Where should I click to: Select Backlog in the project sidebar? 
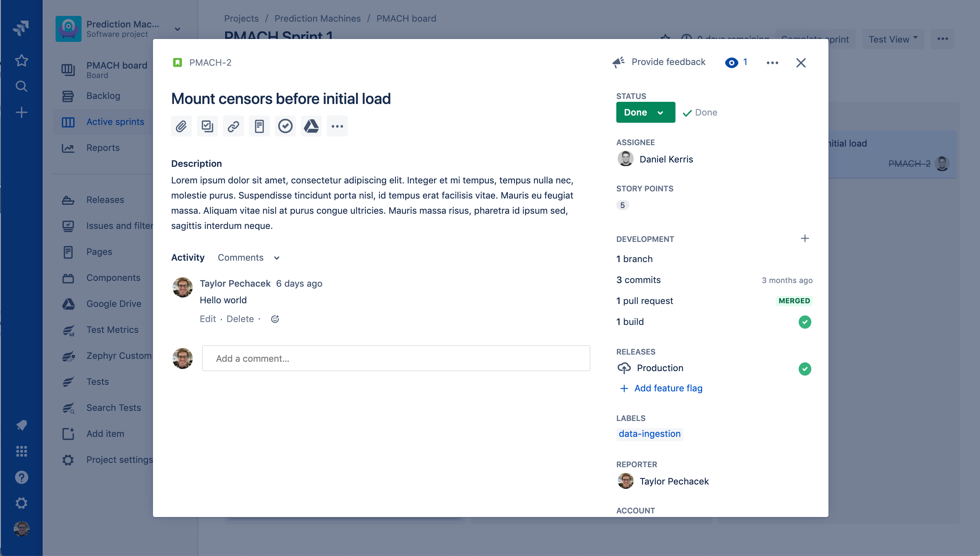point(103,96)
